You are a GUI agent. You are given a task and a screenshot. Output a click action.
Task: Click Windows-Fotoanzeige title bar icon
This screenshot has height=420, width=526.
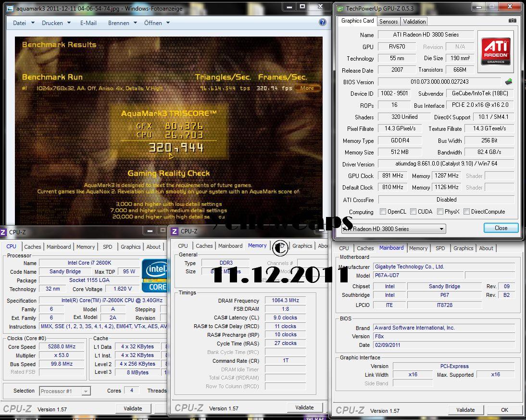(x=11, y=8)
